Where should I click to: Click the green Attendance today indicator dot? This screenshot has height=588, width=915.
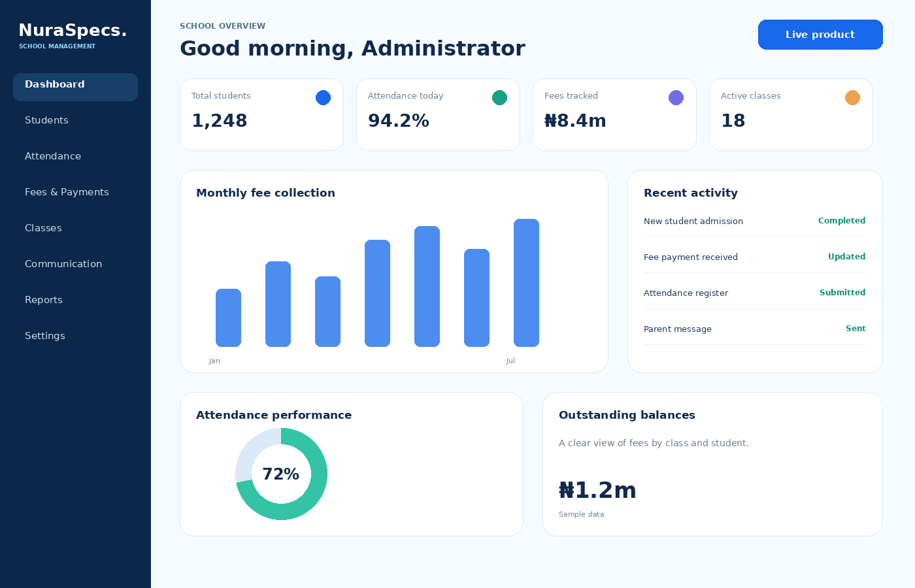499,97
